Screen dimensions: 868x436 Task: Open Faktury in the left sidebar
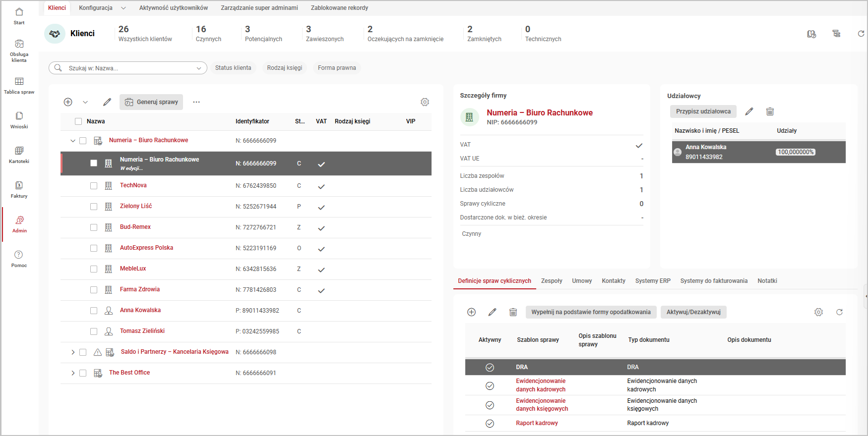point(19,189)
